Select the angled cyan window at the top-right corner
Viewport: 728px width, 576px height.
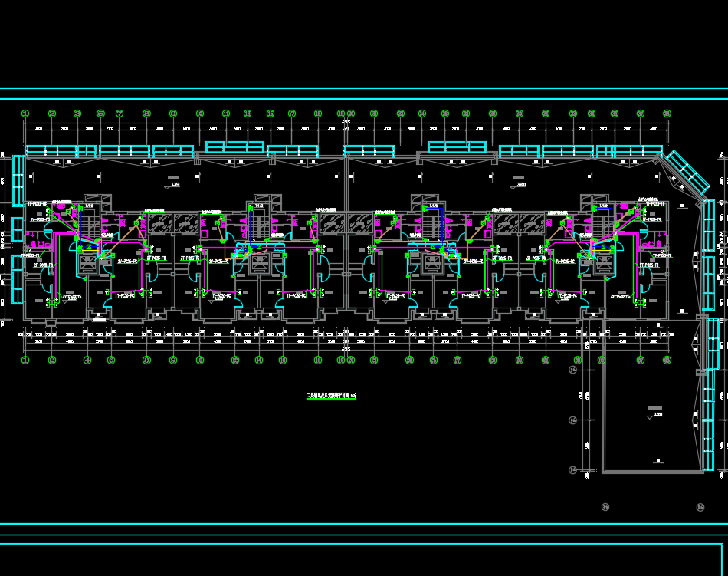[687, 172]
